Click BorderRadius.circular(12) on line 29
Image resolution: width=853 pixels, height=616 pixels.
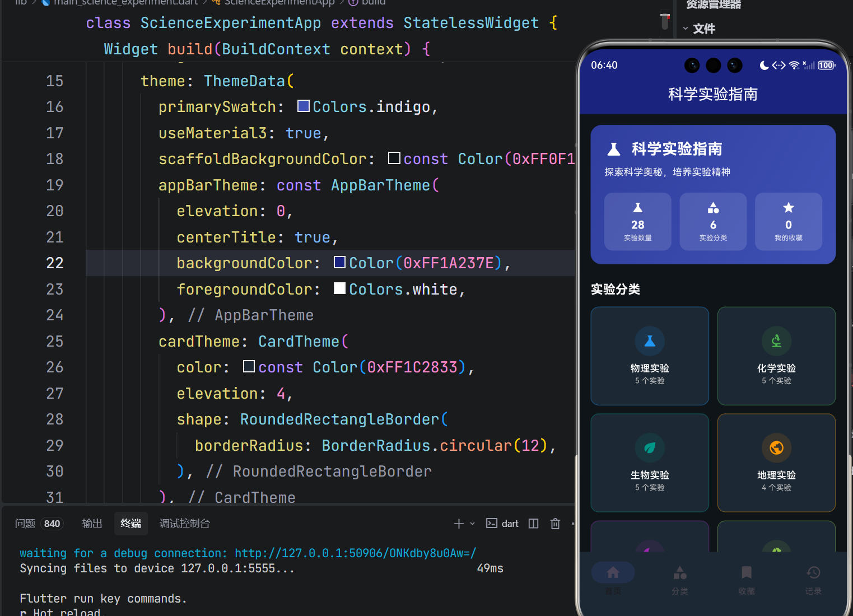(435, 446)
